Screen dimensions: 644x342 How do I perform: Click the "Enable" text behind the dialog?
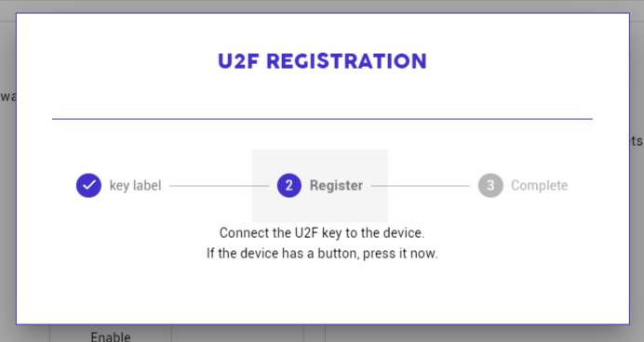(111, 337)
